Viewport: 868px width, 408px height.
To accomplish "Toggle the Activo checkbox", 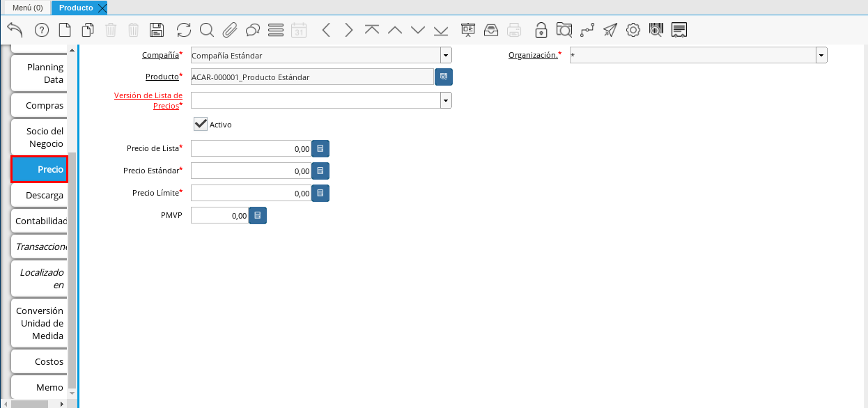I will tap(201, 124).
